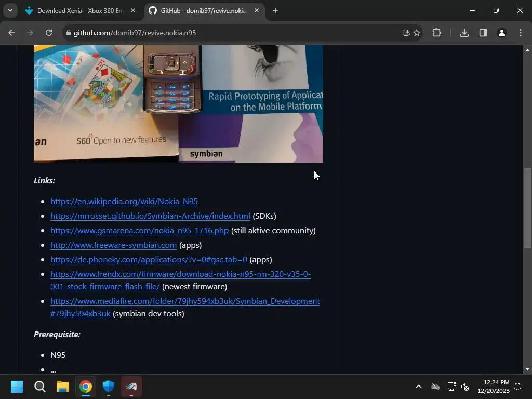Reload the current page

pyautogui.click(x=49, y=33)
